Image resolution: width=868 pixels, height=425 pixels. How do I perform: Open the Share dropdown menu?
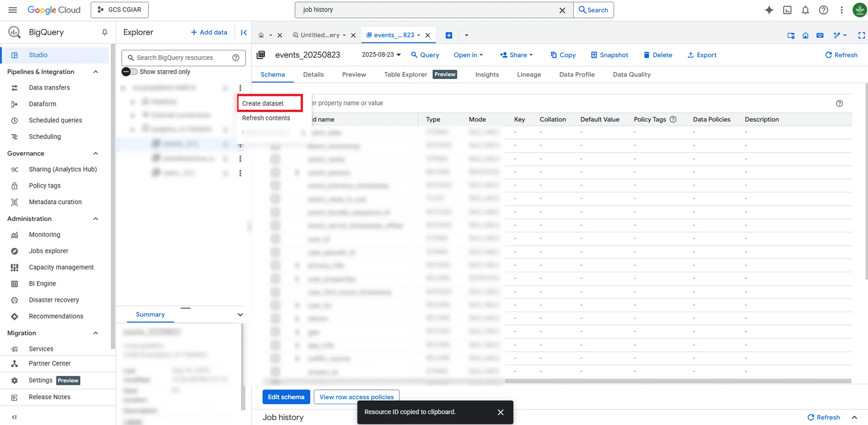click(516, 55)
